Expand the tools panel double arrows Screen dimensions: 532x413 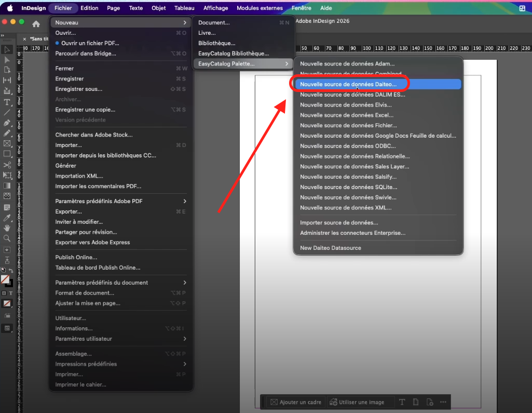click(x=3, y=35)
